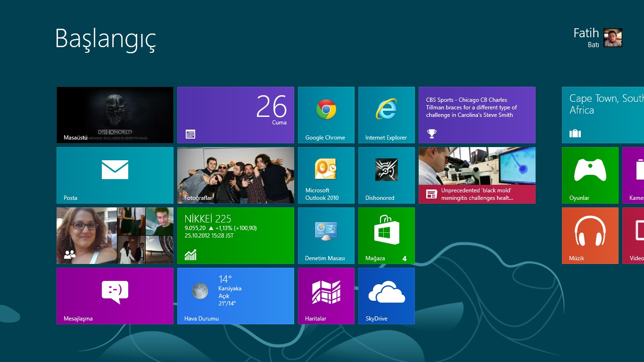Open the Posta mail tile

(115, 175)
